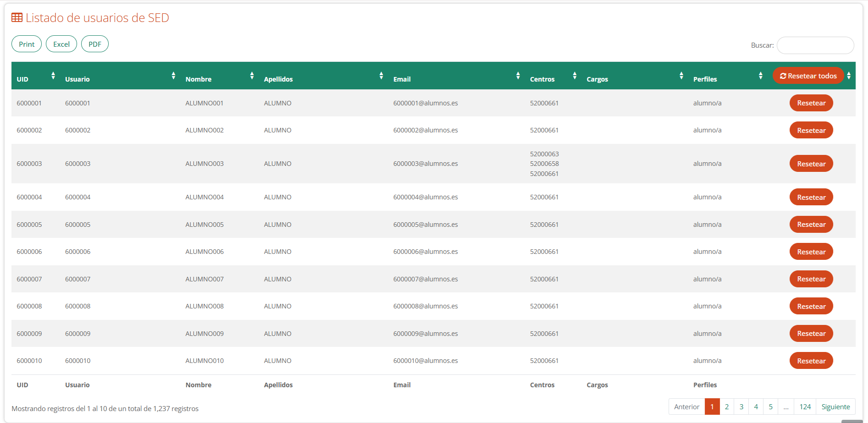This screenshot has width=868, height=423.
Task: Click the table grid icon beside title
Action: 17,17
